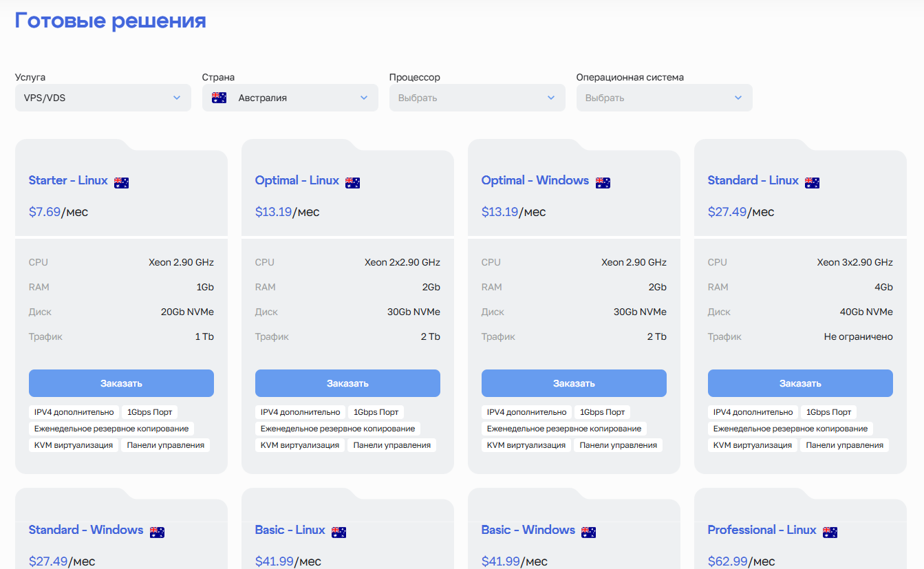Expand the Страна dropdown set to Австралия
Viewport: 924px width, 569px height.
point(290,98)
